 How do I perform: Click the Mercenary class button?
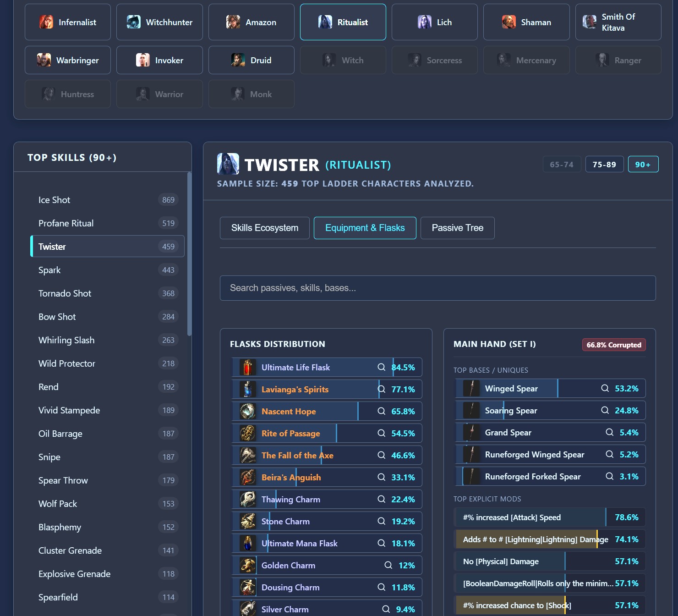[x=526, y=60]
